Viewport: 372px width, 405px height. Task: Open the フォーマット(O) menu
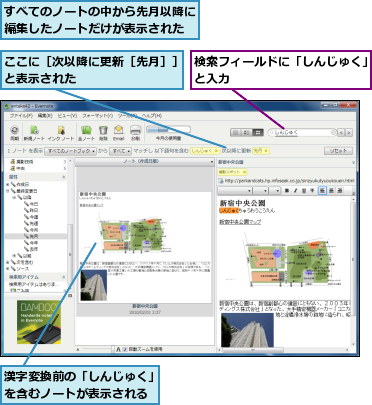tap(97, 116)
